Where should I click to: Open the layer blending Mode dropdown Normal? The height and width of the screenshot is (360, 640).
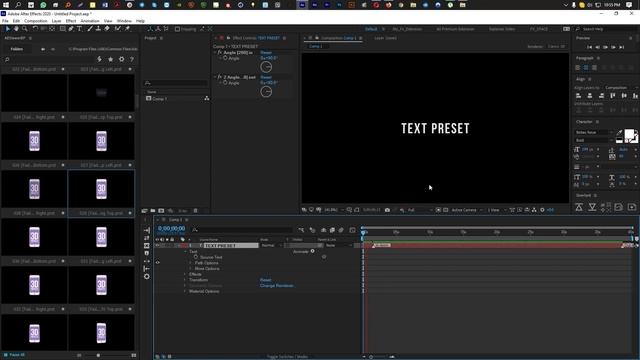271,245
